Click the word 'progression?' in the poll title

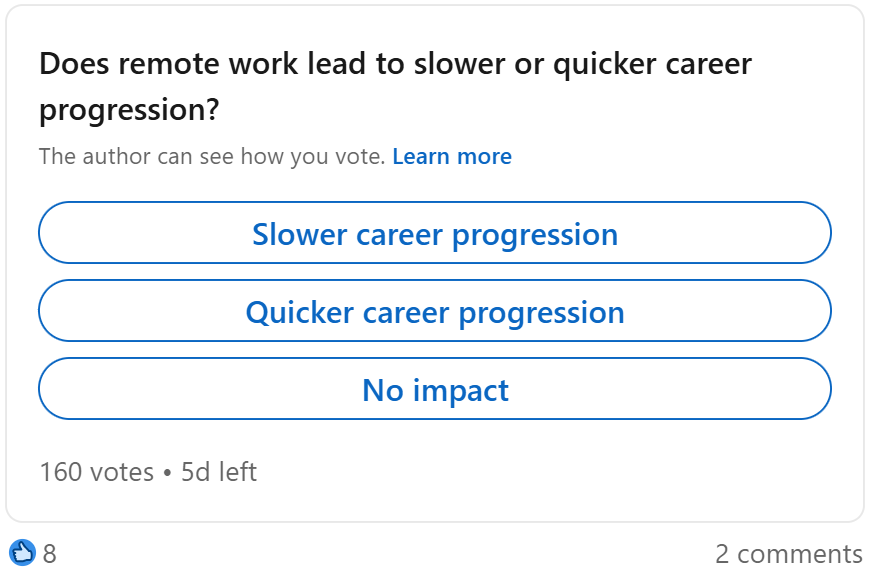tap(129, 110)
